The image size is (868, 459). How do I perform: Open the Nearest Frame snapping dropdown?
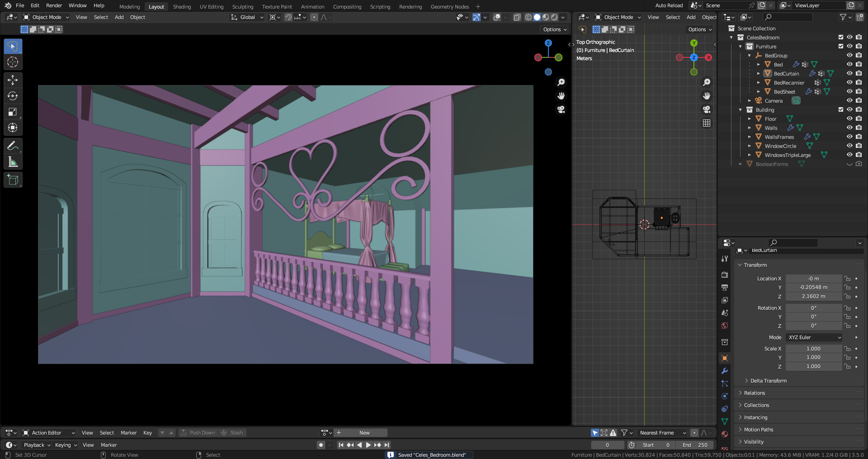tap(662, 433)
